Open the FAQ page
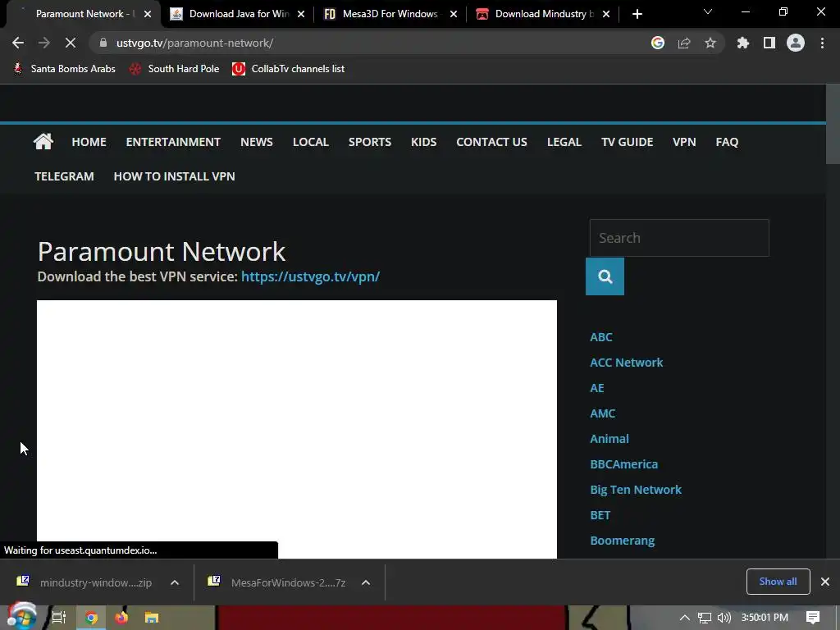The width and height of the screenshot is (840, 630). [727, 142]
